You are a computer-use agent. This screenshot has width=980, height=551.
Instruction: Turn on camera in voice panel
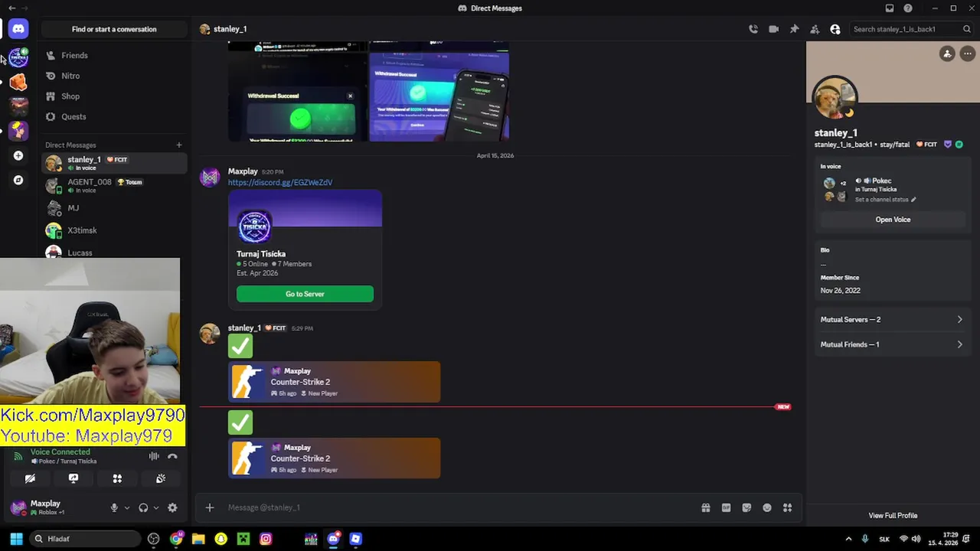click(x=30, y=478)
